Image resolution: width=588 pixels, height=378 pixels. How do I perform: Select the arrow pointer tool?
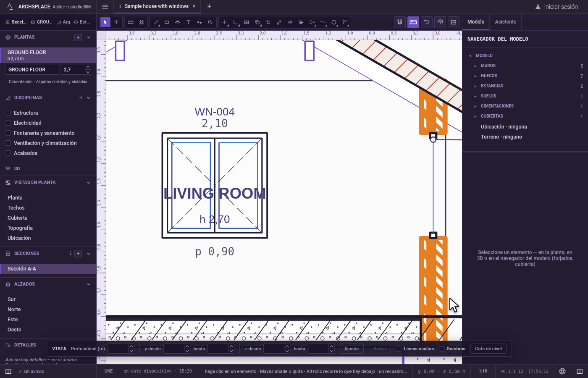tap(105, 22)
